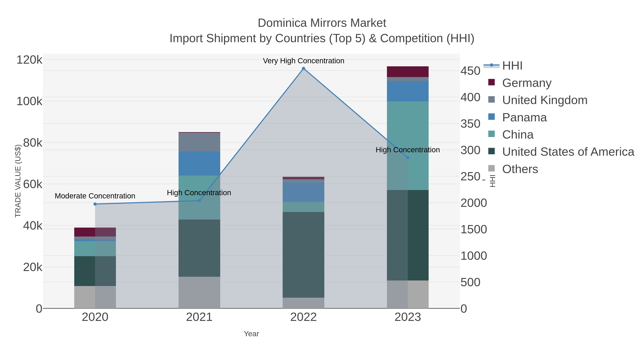This screenshot has width=644, height=362.
Task: Click the Germany segment of 2023 bar
Action: point(408,72)
